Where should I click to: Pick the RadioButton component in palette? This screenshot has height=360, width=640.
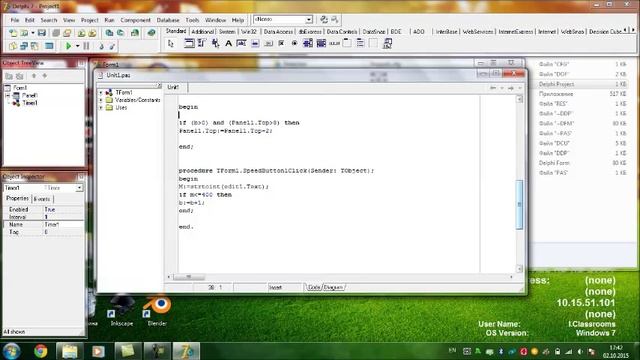pyautogui.click(x=294, y=43)
